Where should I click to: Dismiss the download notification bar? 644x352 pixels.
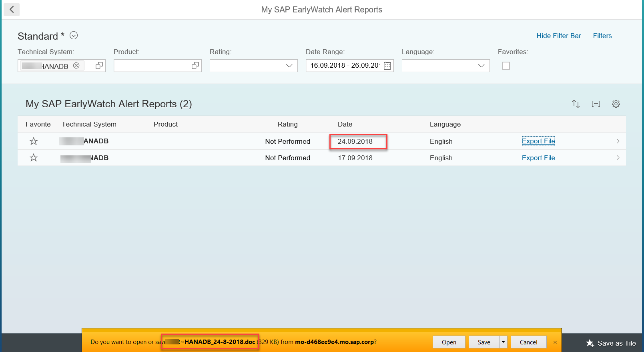coord(555,342)
